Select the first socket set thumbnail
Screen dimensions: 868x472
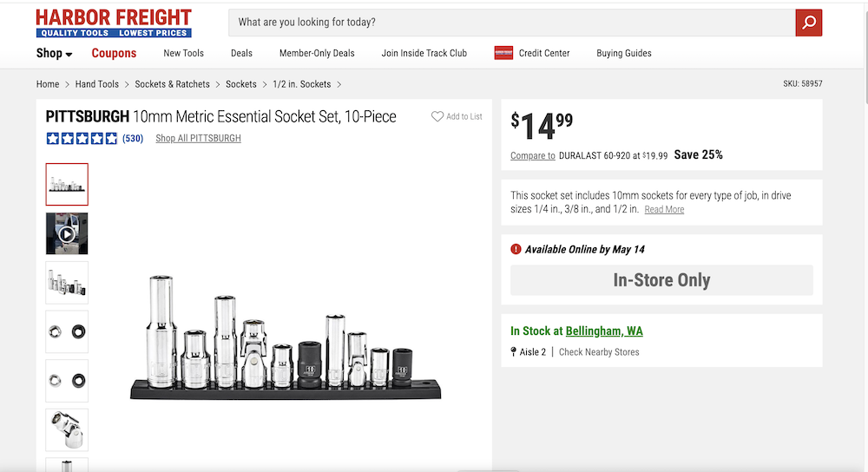coord(67,184)
